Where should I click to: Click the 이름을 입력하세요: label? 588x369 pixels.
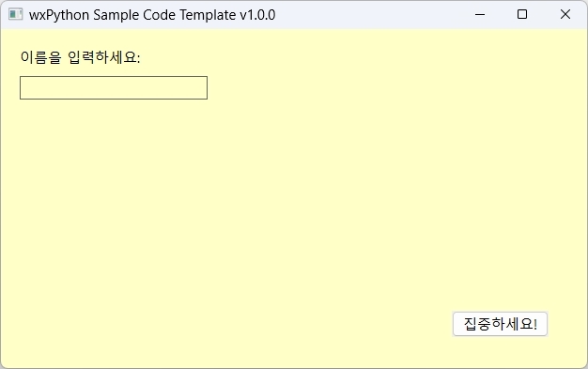(80, 57)
